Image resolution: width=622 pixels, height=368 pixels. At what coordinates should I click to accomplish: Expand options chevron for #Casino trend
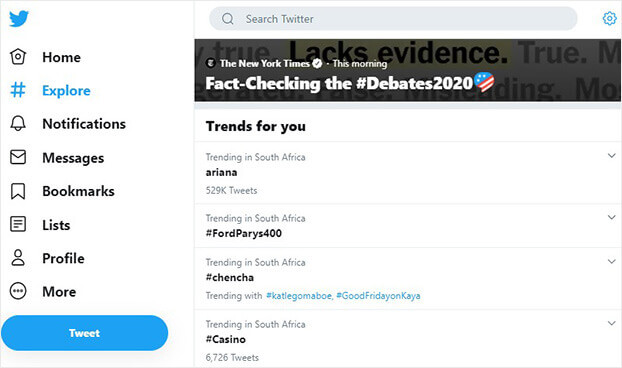pos(612,323)
